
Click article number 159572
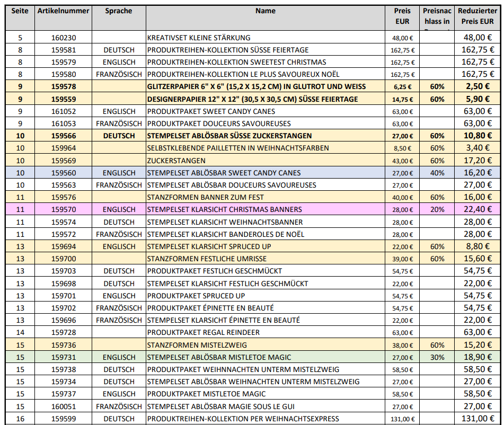click(63, 234)
